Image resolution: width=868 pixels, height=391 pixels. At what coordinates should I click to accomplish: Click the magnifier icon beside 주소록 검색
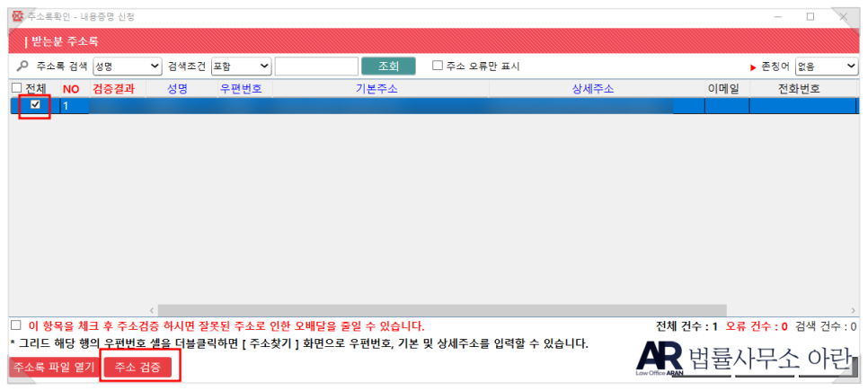pyautogui.click(x=22, y=67)
